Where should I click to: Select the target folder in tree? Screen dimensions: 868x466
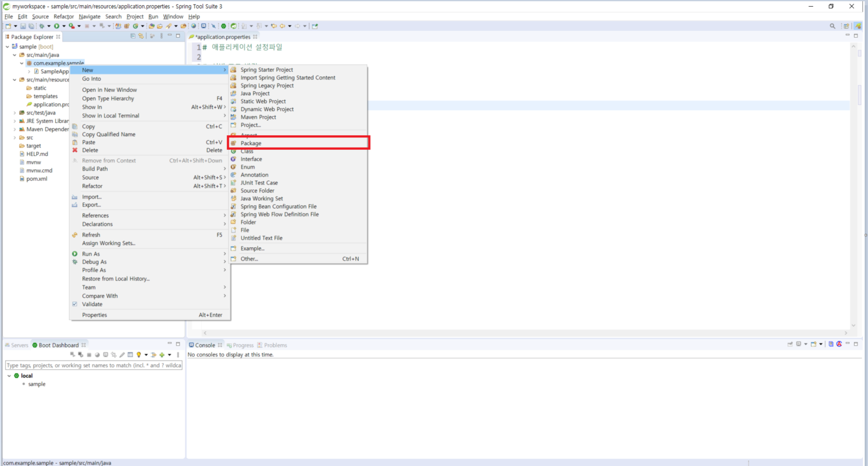(30, 146)
